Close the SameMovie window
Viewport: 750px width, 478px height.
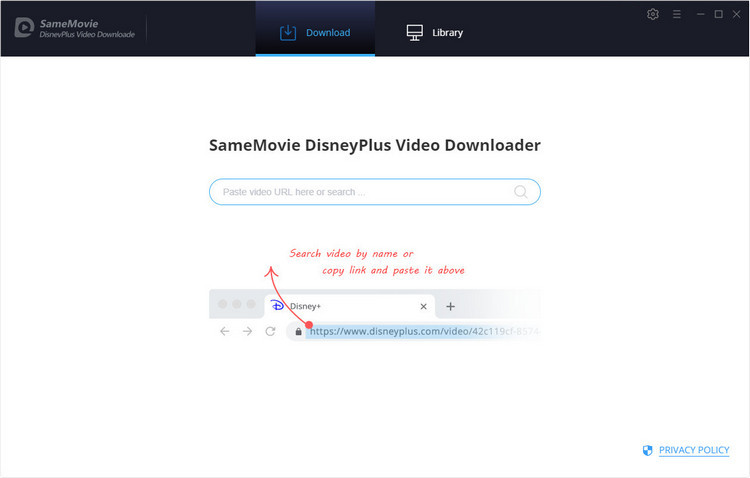click(x=737, y=14)
